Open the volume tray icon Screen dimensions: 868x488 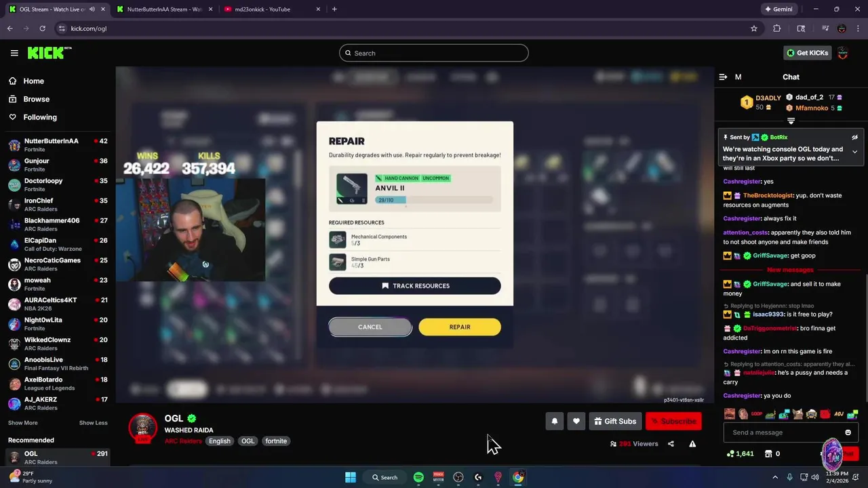coord(816,477)
